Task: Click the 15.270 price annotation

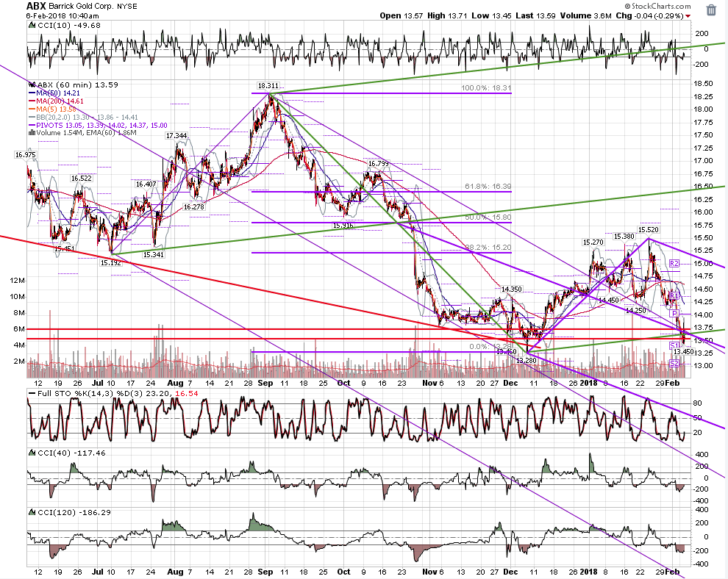Action: 593,242
